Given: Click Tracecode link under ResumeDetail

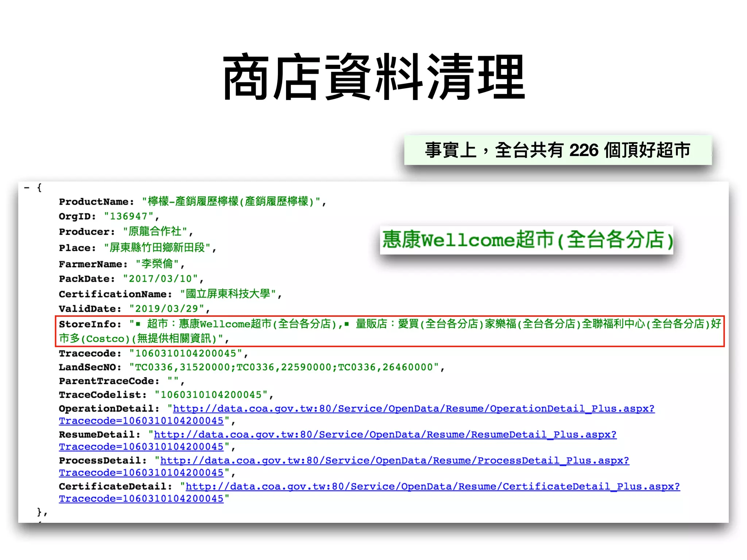Looking at the screenshot, I should tap(141, 447).
